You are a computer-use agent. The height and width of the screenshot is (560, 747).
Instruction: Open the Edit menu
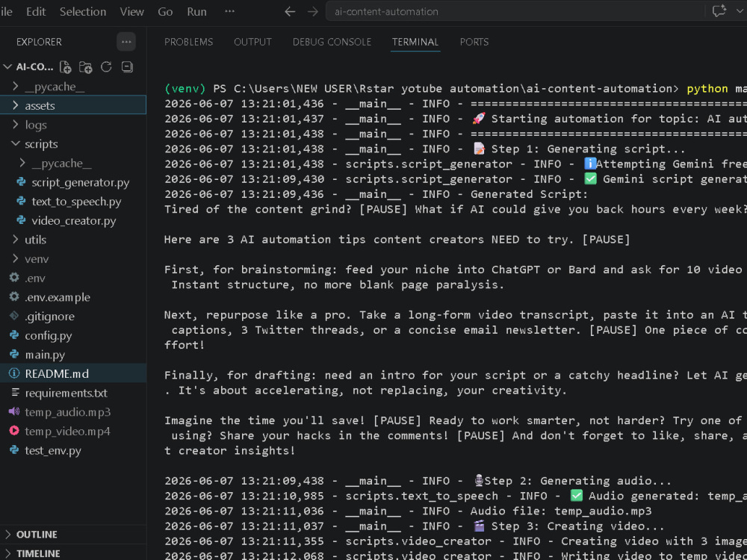[x=36, y=12]
